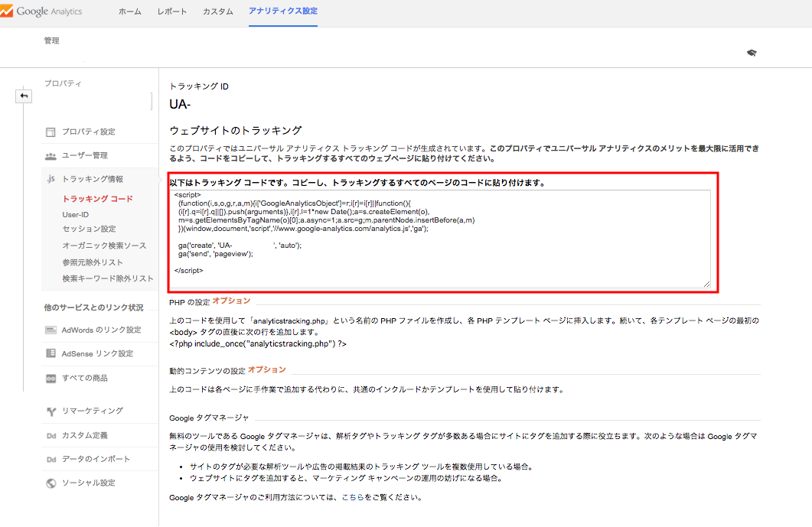Click the .js トラッキング情報 icon

click(51, 179)
